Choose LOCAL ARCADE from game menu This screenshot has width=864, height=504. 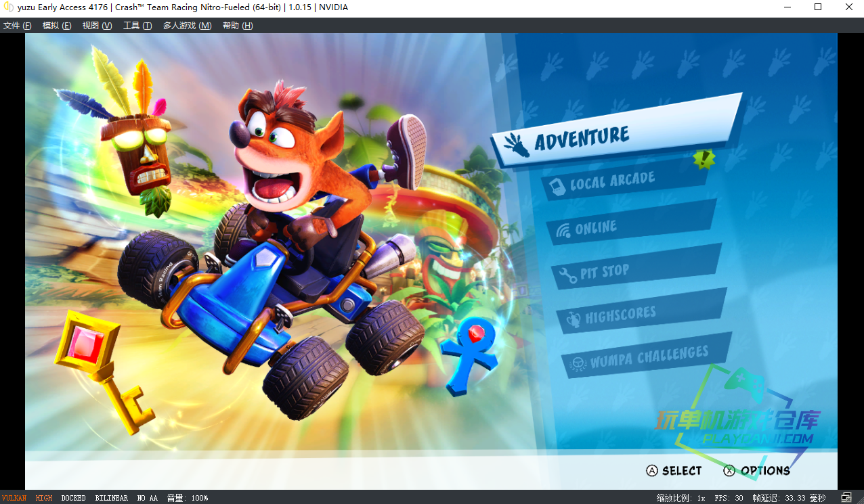coord(623,179)
